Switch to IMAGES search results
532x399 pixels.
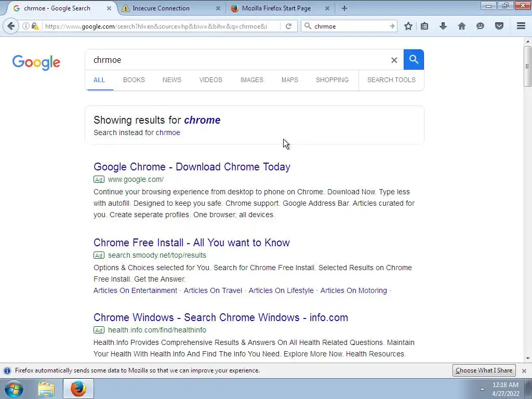point(252,80)
